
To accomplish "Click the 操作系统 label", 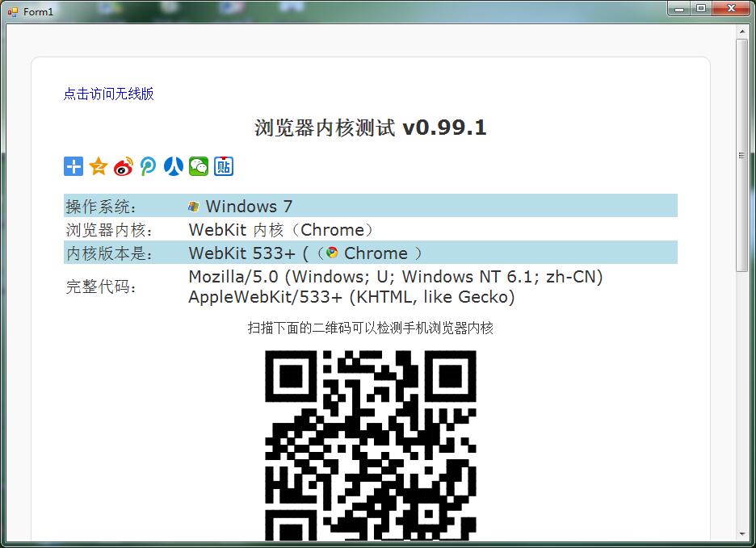I will (101, 207).
